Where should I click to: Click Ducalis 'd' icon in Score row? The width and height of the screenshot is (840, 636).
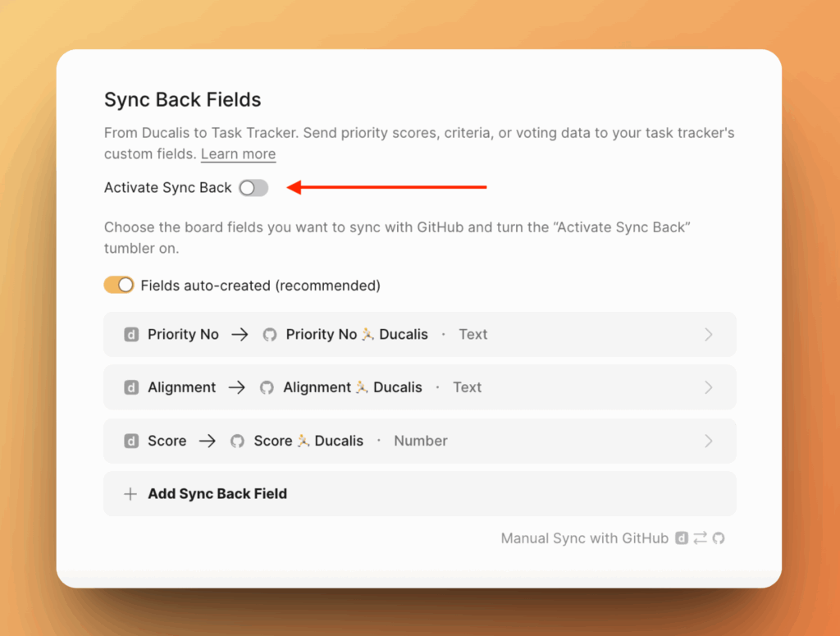coord(130,442)
